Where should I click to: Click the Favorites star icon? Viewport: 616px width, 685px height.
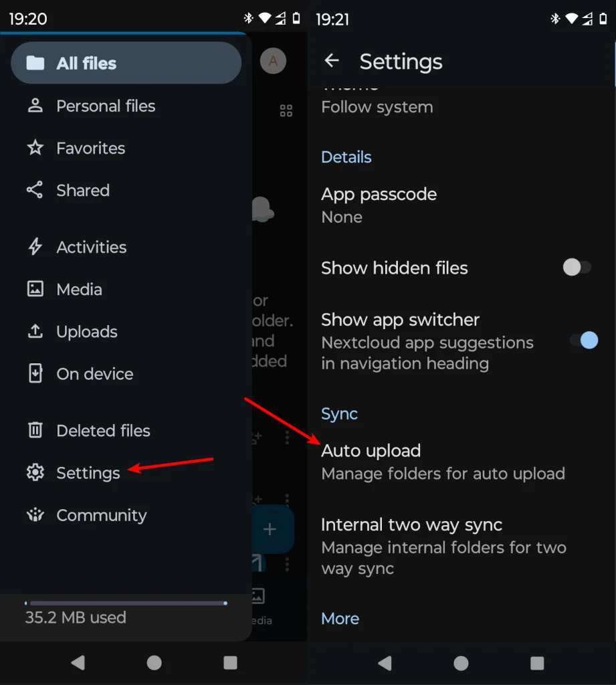(x=35, y=148)
